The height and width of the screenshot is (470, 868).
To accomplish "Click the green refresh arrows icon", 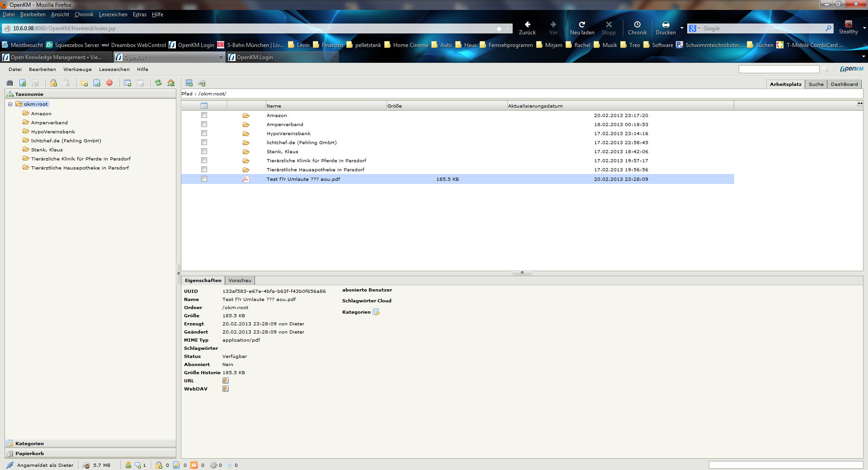I will [x=158, y=83].
